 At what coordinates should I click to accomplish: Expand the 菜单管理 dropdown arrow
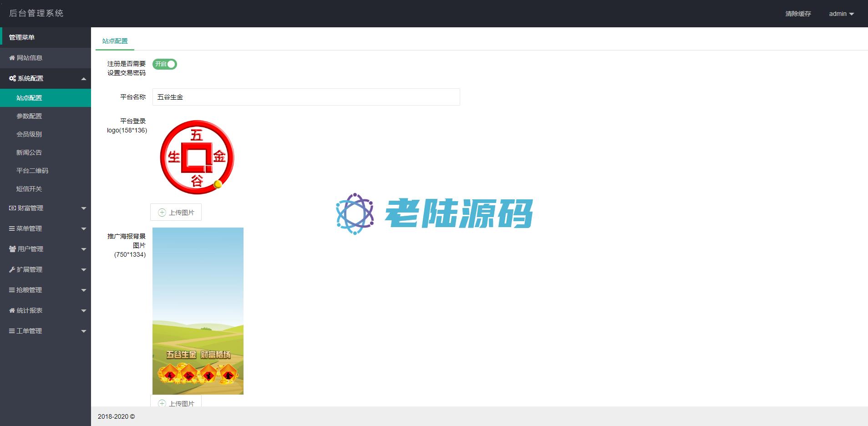(x=84, y=228)
